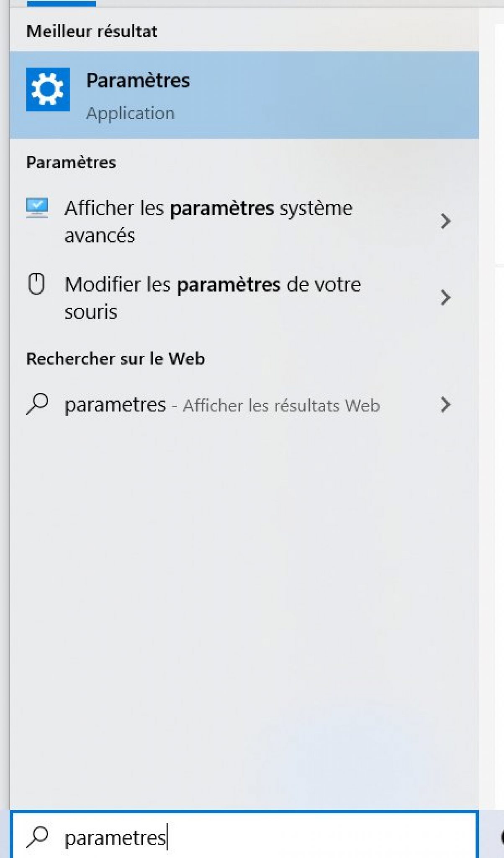Click the Application label under Paramètres

click(x=130, y=112)
